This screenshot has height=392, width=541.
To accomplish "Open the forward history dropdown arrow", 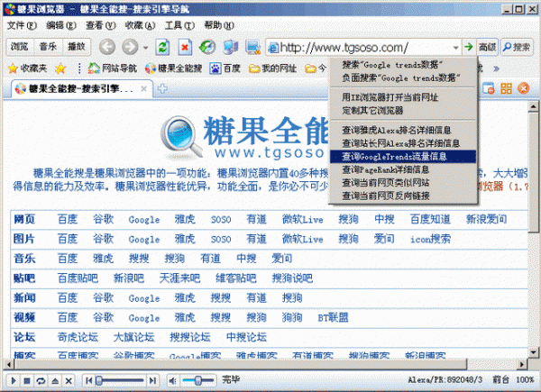I will 145,47.
